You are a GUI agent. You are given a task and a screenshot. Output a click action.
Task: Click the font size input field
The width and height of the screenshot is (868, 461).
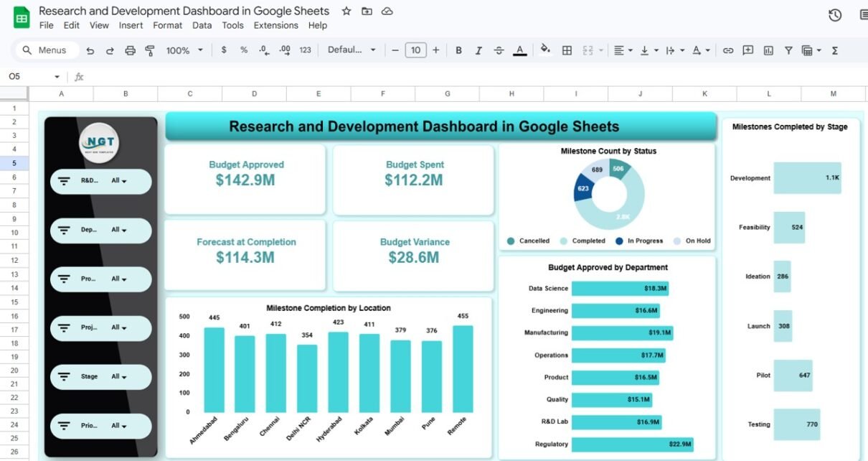415,50
